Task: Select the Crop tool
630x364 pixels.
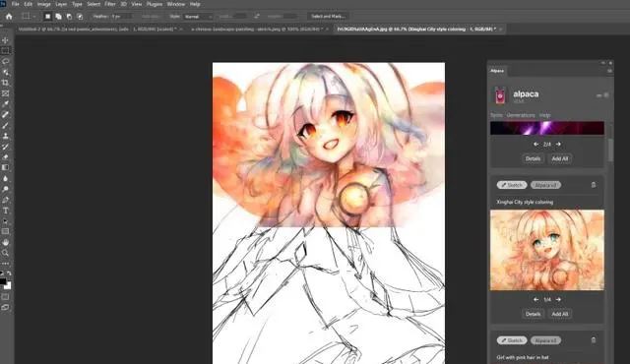Action: point(5,83)
